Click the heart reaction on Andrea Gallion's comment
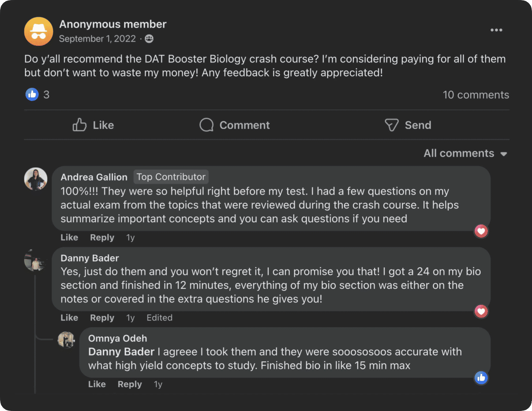532x411 pixels. pos(481,231)
